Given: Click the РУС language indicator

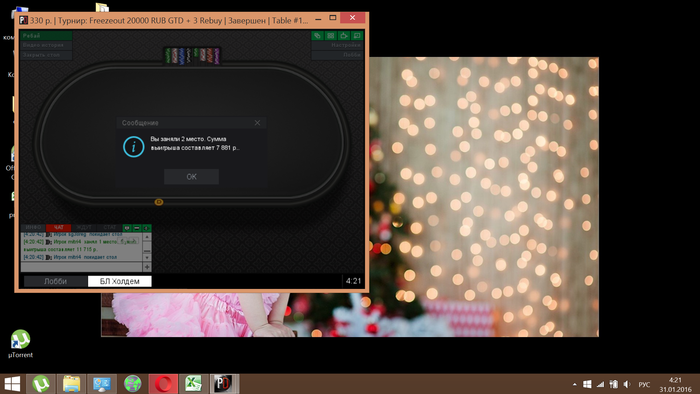Looking at the screenshot, I should coord(644,384).
